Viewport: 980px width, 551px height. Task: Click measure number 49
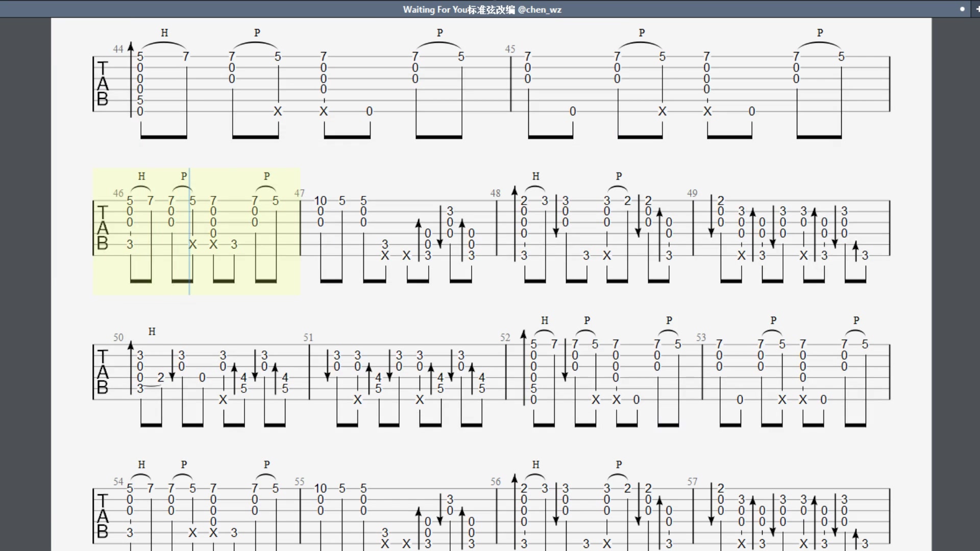[692, 193]
